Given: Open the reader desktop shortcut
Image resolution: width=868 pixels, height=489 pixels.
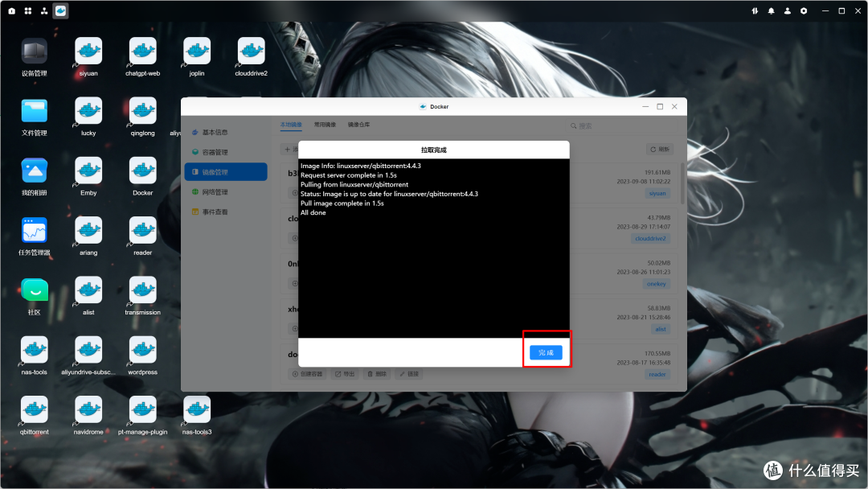Looking at the screenshot, I should pyautogui.click(x=143, y=236).
